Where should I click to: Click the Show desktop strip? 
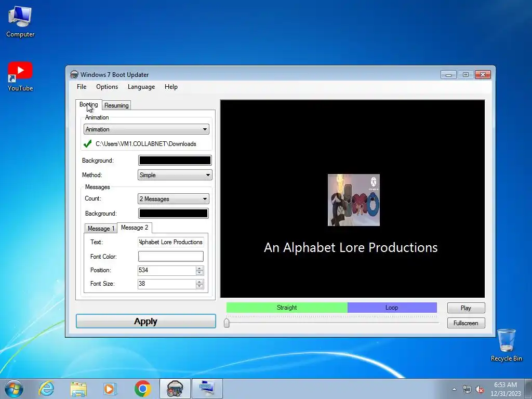[528, 389]
